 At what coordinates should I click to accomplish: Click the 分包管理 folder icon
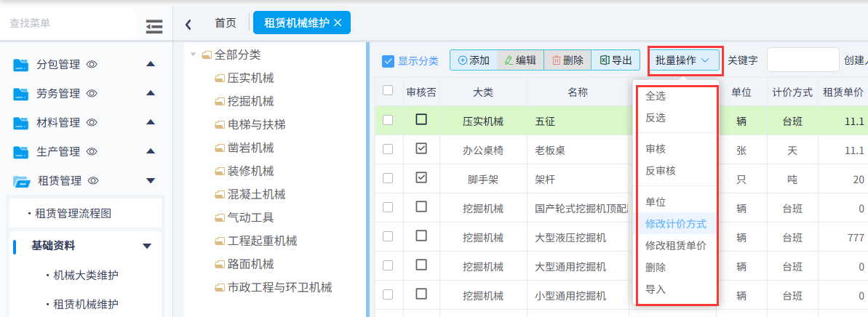pyautogui.click(x=21, y=65)
